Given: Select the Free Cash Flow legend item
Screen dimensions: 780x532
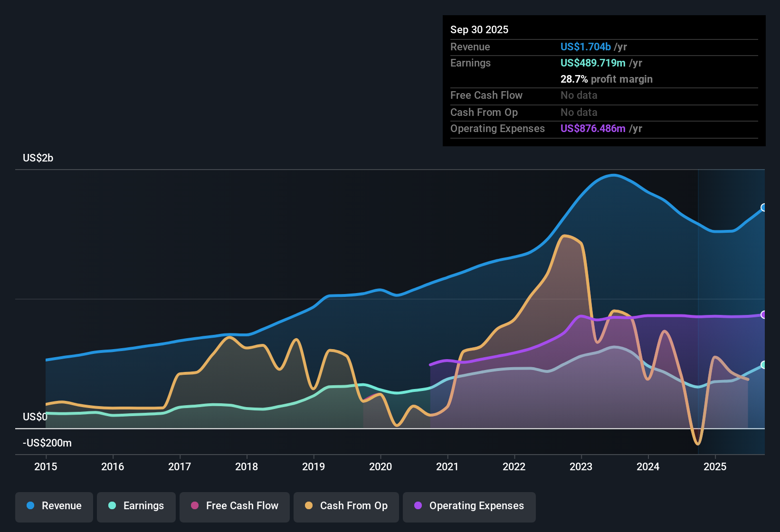Looking at the screenshot, I should click(234, 506).
